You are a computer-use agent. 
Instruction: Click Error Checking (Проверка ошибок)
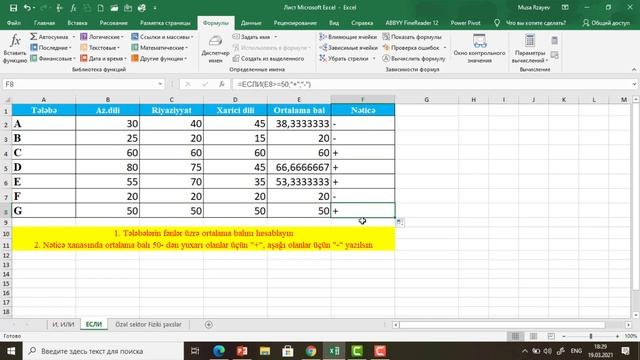[x=411, y=48]
